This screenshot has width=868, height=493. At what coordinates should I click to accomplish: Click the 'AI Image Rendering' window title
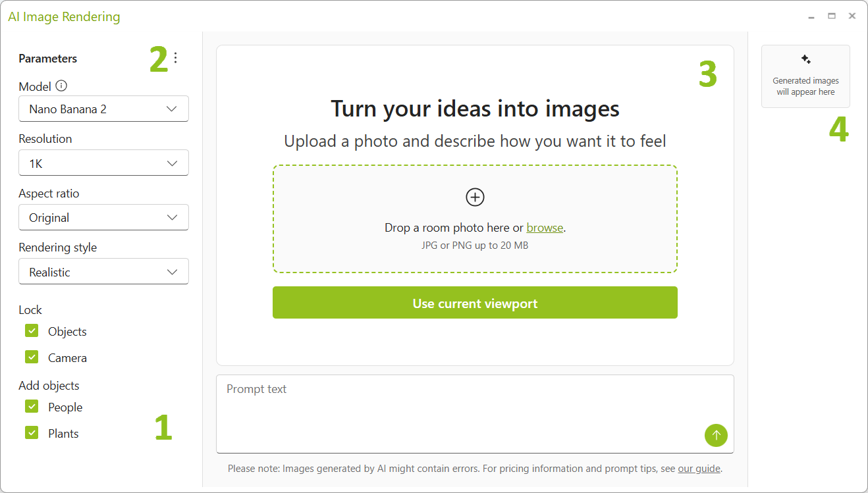pyautogui.click(x=64, y=16)
